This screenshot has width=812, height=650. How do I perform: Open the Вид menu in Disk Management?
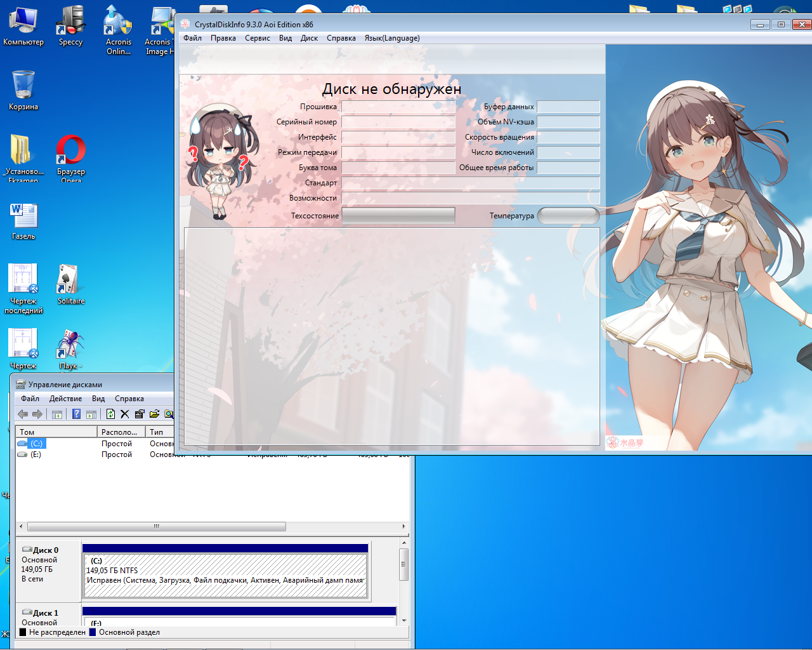(x=98, y=399)
